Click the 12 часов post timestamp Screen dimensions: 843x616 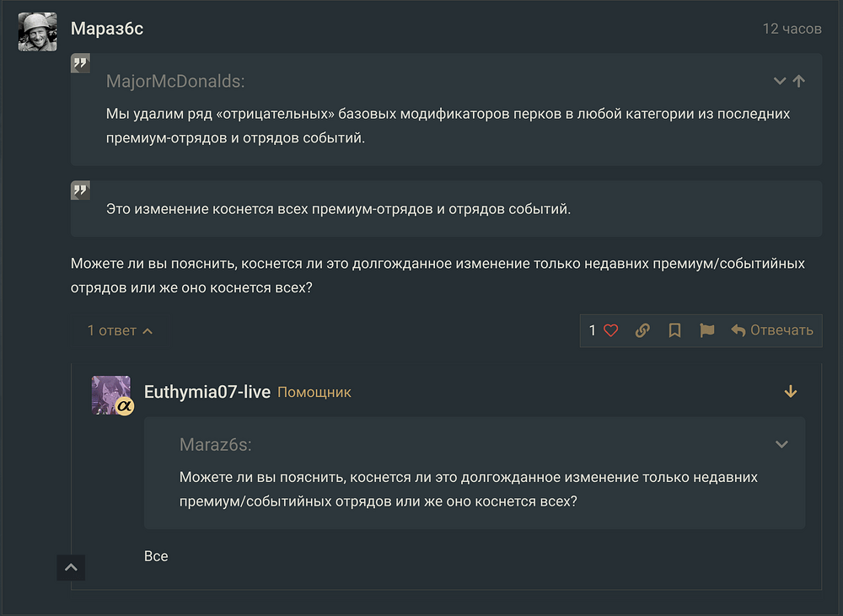[792, 29]
